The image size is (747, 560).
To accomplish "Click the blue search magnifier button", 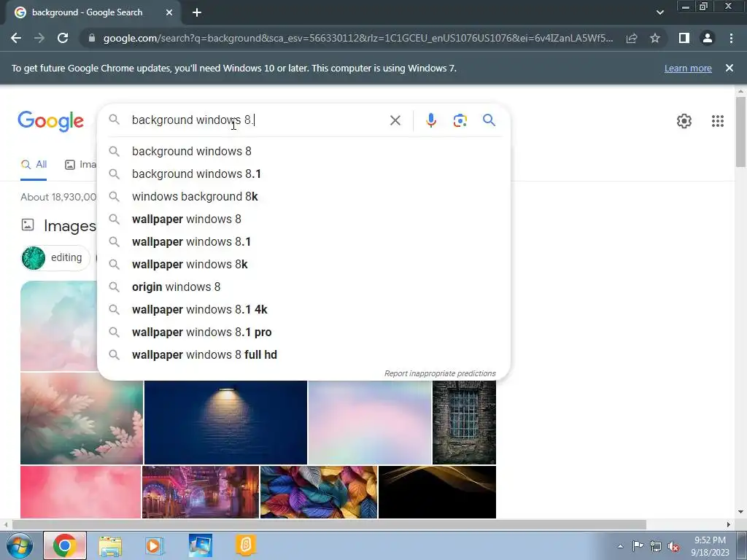I will point(489,120).
